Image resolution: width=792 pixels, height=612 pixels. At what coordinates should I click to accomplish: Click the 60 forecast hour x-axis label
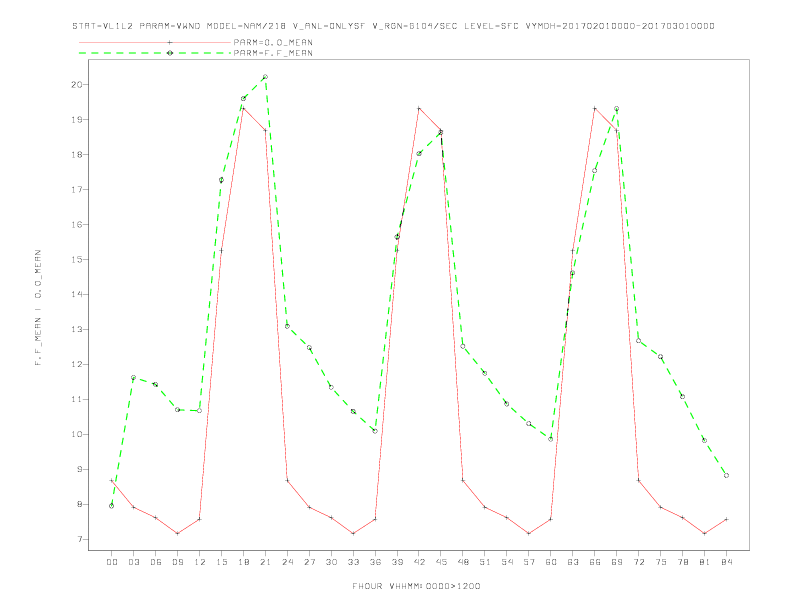tap(551, 562)
